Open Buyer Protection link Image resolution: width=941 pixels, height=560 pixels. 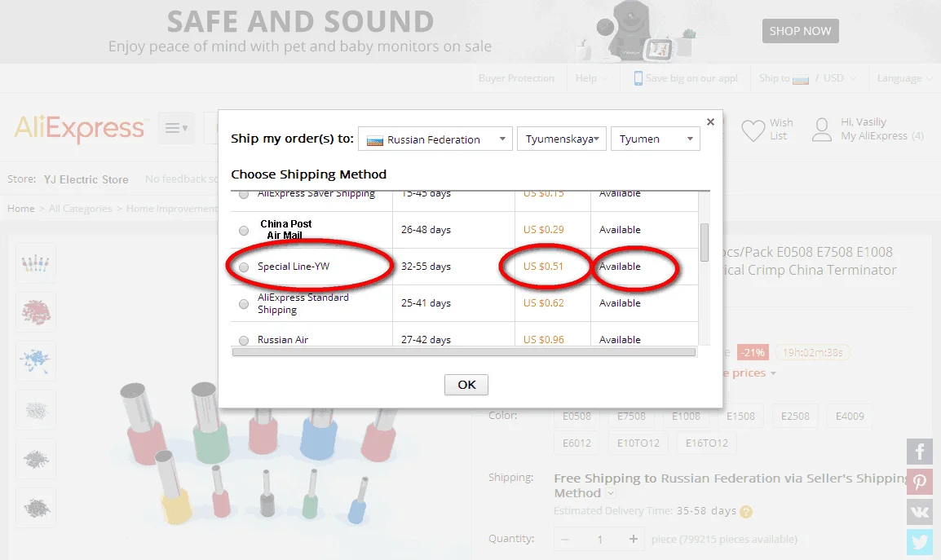coord(516,78)
